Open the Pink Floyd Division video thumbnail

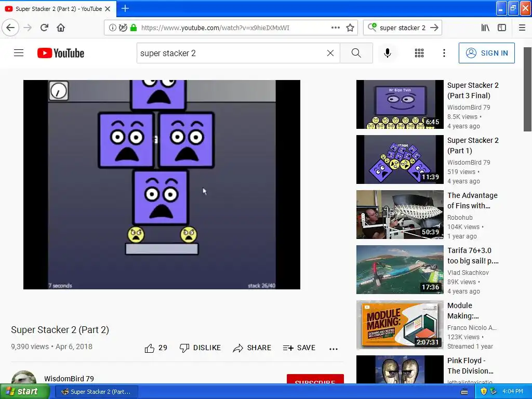(x=400, y=369)
